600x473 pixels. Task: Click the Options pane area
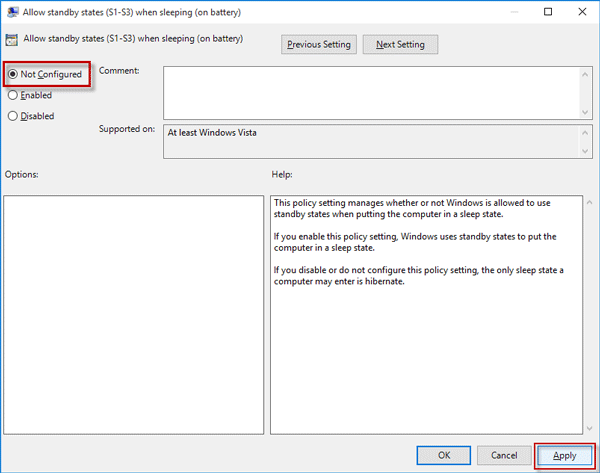tap(134, 315)
